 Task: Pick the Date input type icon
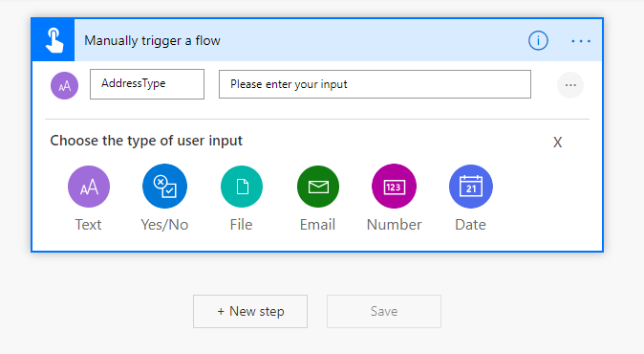coord(471,187)
